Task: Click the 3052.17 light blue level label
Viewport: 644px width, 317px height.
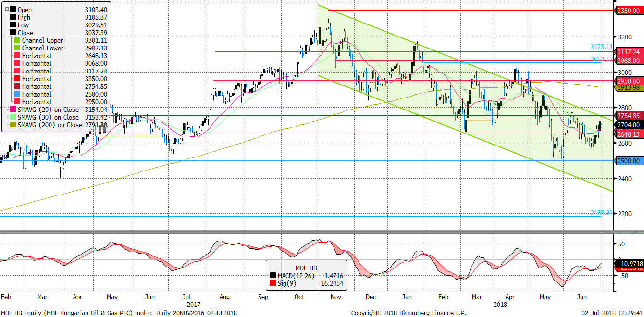Action: pos(602,59)
